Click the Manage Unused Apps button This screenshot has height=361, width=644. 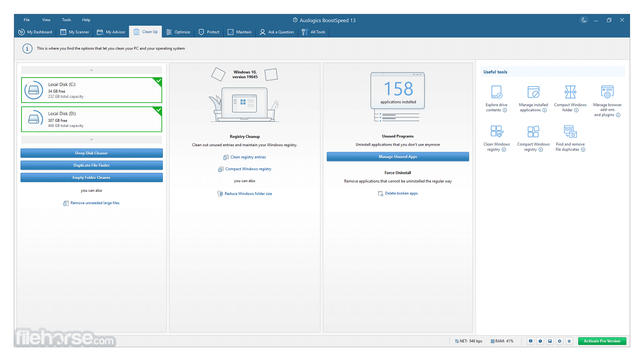click(398, 157)
